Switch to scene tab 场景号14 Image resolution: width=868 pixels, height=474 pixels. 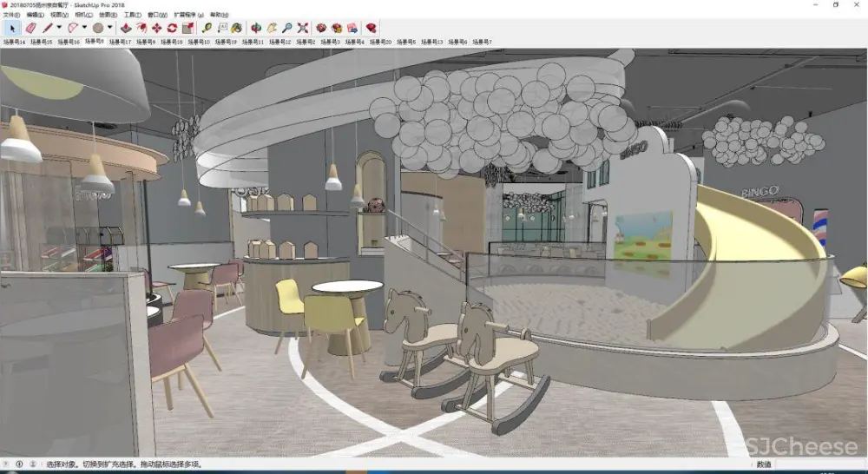click(14, 42)
